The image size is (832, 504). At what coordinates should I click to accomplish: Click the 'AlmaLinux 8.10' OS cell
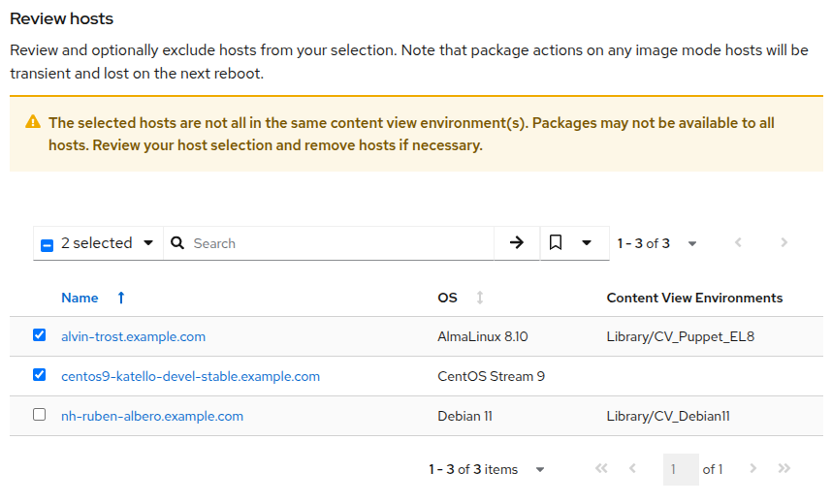tap(483, 336)
